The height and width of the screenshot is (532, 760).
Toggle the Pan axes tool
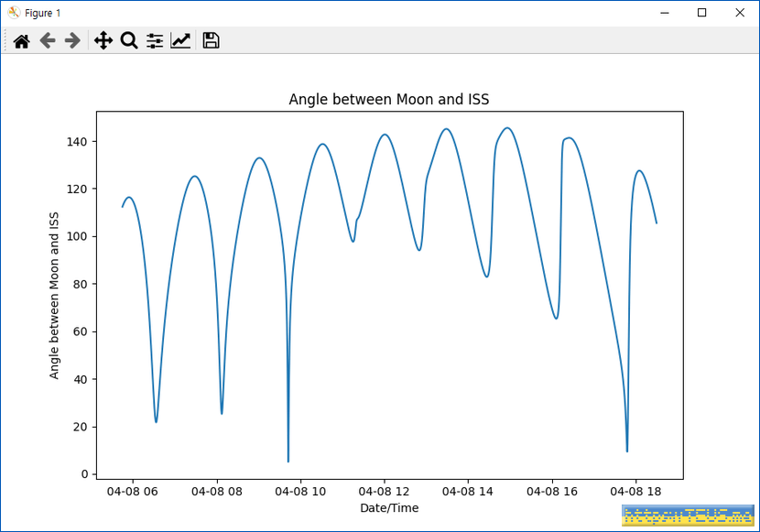click(103, 40)
